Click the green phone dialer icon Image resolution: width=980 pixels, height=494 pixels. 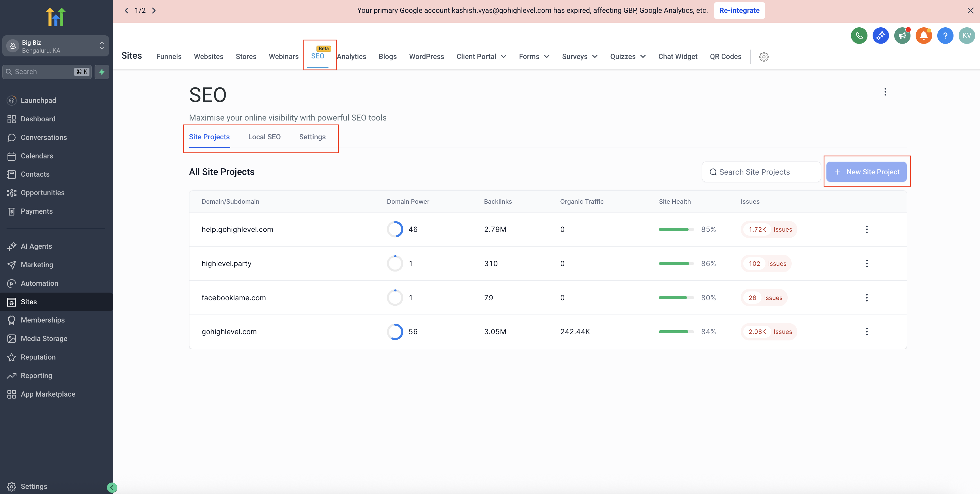point(859,36)
